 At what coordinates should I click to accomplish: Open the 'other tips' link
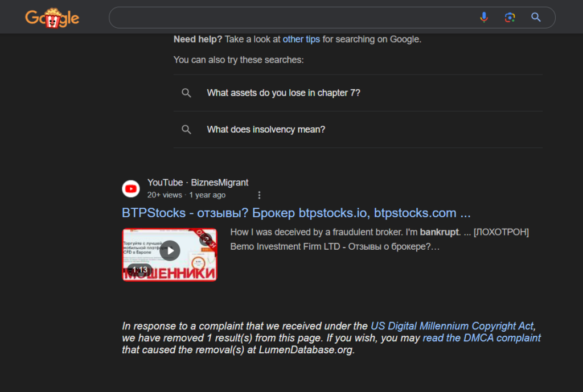(x=301, y=39)
